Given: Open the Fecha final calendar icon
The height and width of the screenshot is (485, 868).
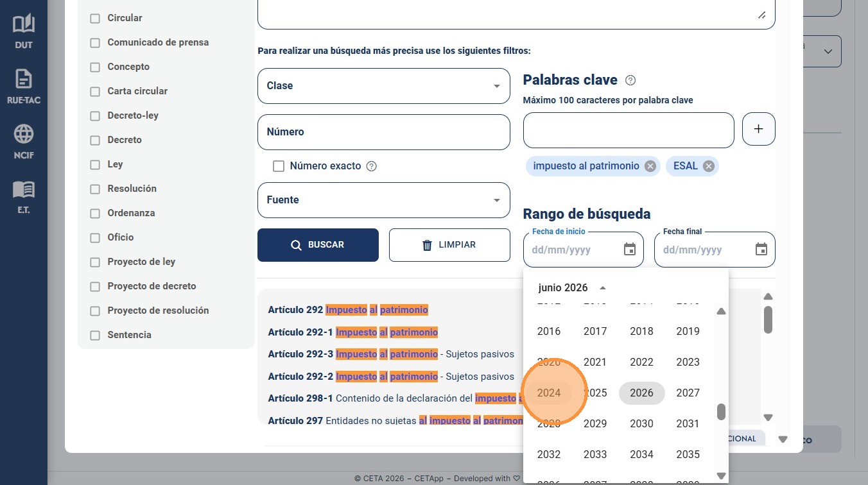Looking at the screenshot, I should [x=761, y=250].
